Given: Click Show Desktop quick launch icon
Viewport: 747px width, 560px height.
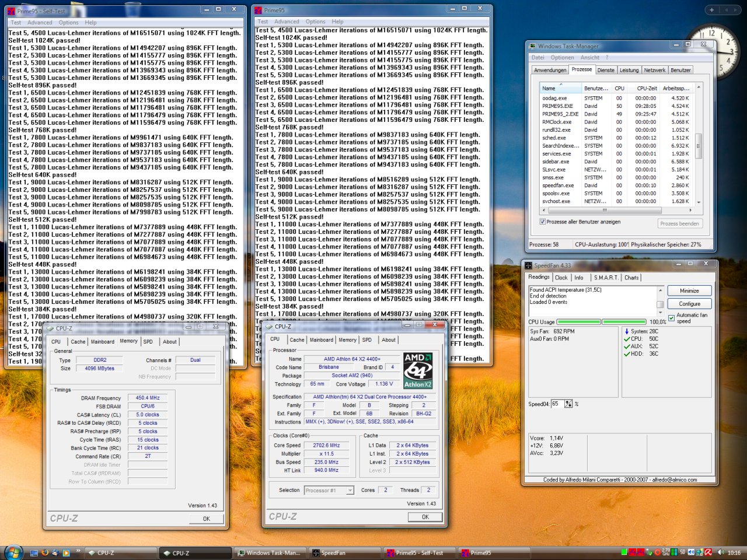Looking at the screenshot, I should (x=34, y=552).
